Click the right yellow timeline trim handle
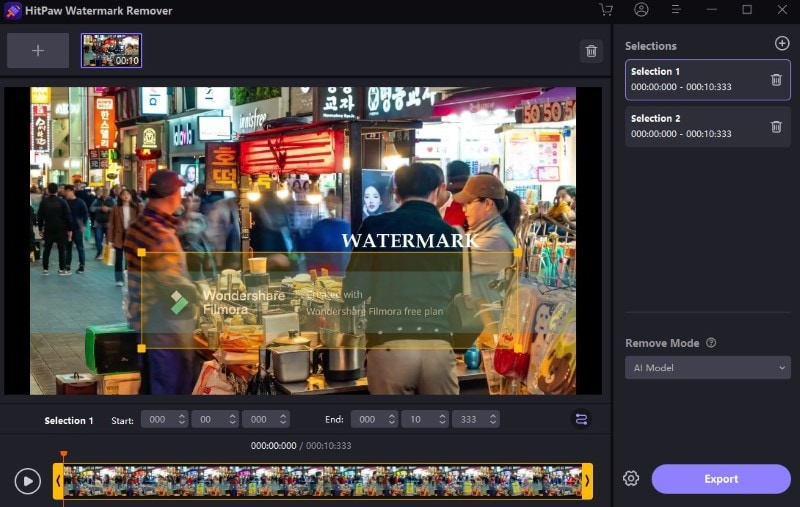 click(x=587, y=481)
